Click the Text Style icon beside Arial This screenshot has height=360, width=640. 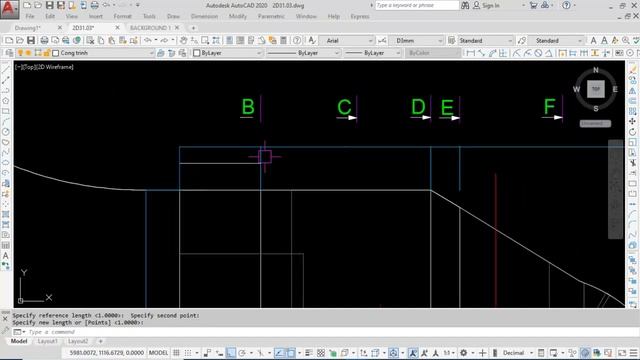click(x=312, y=40)
